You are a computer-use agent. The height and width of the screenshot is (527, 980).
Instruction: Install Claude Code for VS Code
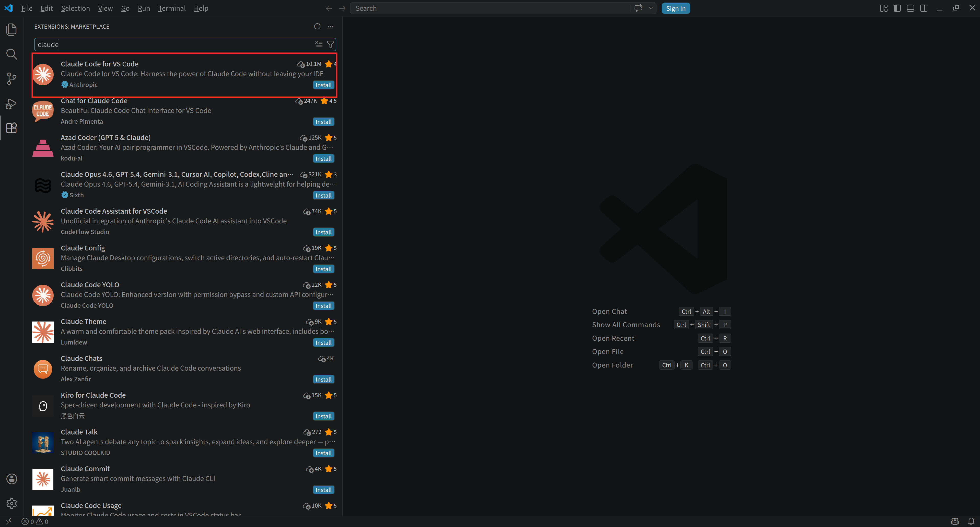pos(323,85)
